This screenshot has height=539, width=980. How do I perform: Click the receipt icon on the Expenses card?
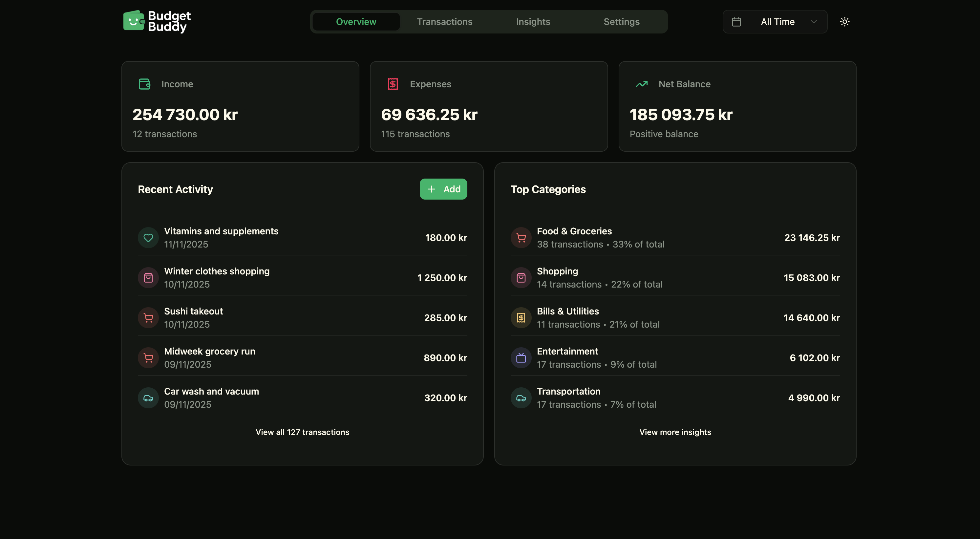pyautogui.click(x=392, y=84)
